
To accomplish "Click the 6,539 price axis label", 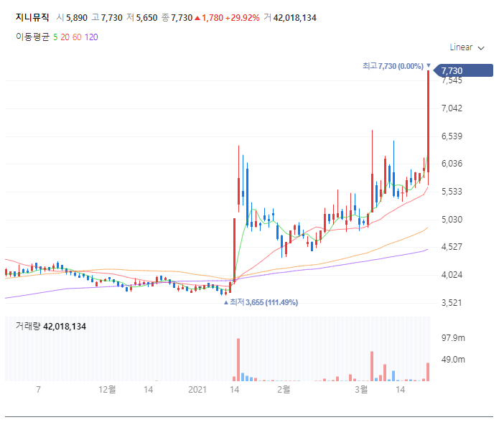I will coord(452,136).
